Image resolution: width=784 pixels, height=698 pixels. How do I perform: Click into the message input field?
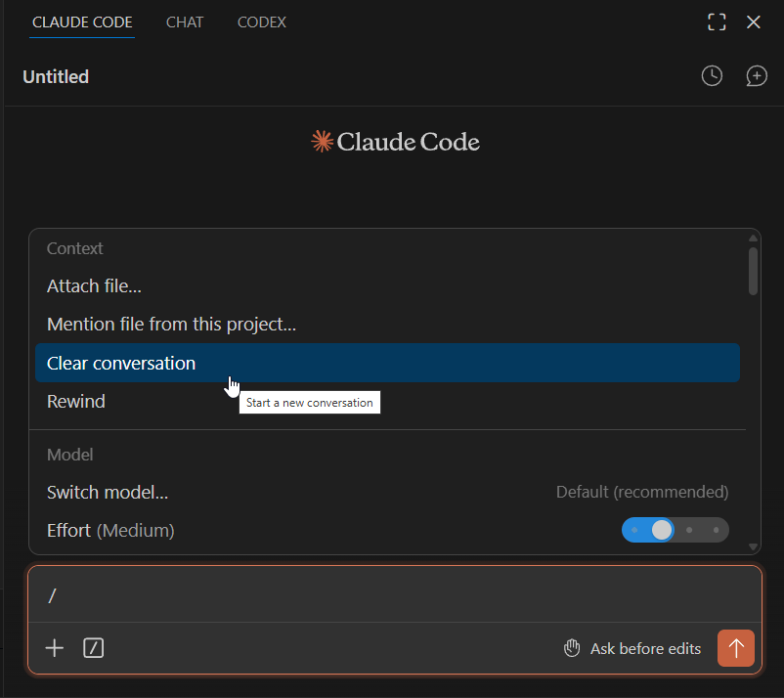pos(391,595)
